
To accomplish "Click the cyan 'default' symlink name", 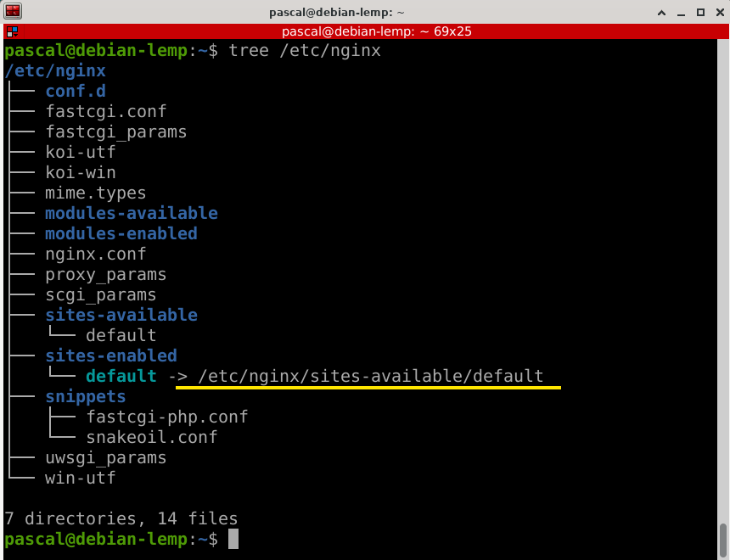I will 121,376.
